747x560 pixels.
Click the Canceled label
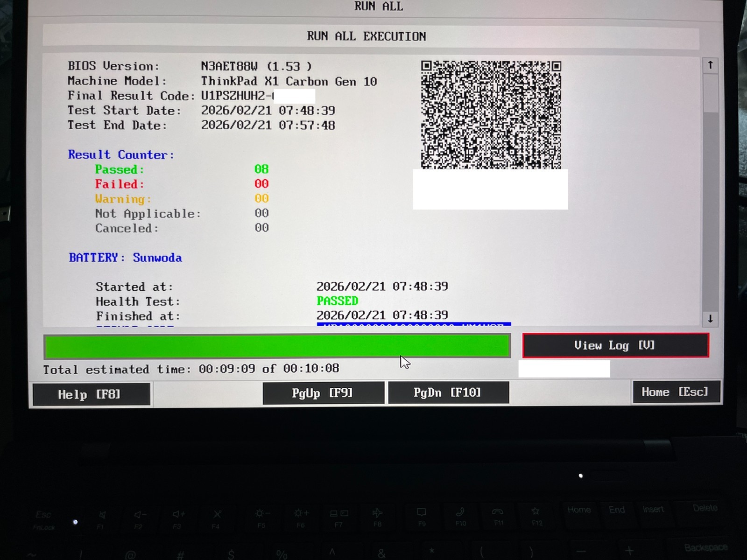coord(127,228)
